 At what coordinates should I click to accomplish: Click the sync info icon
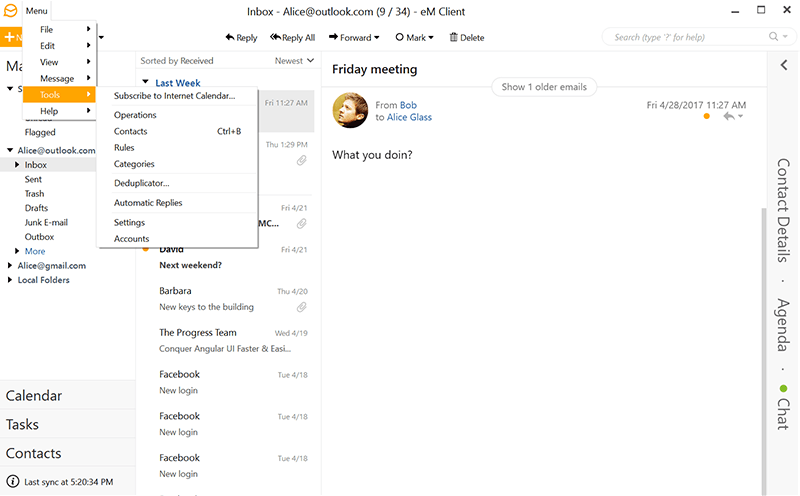click(13, 481)
